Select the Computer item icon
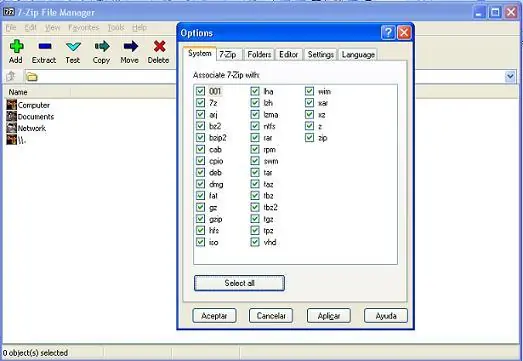The width and height of the screenshot is (523, 361). (x=11, y=105)
